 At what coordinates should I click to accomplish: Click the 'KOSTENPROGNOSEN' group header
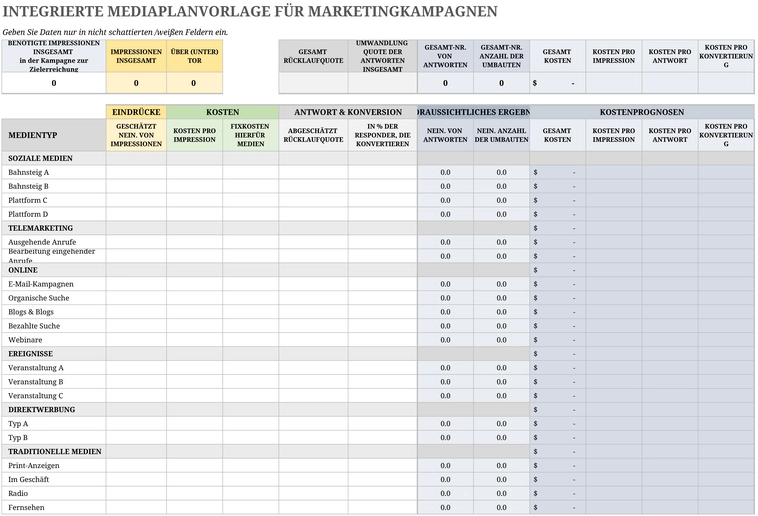click(642, 112)
